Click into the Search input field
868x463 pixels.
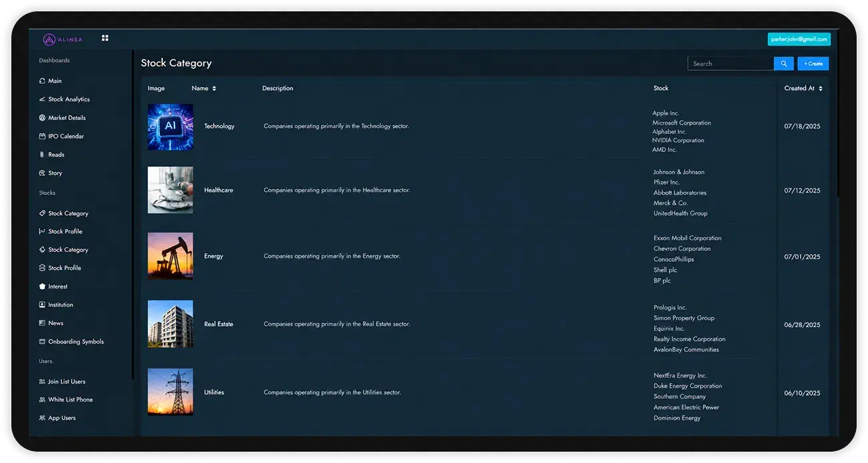pos(731,64)
